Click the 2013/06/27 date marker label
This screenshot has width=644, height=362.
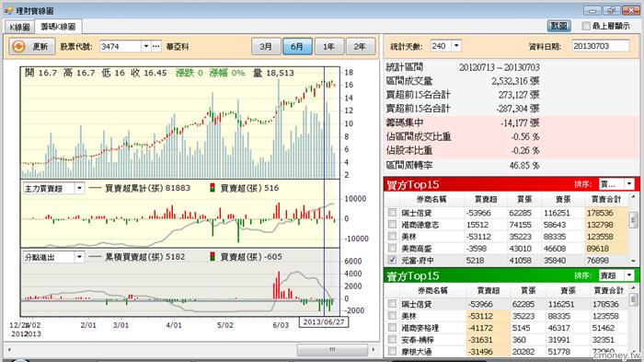pos(324,322)
